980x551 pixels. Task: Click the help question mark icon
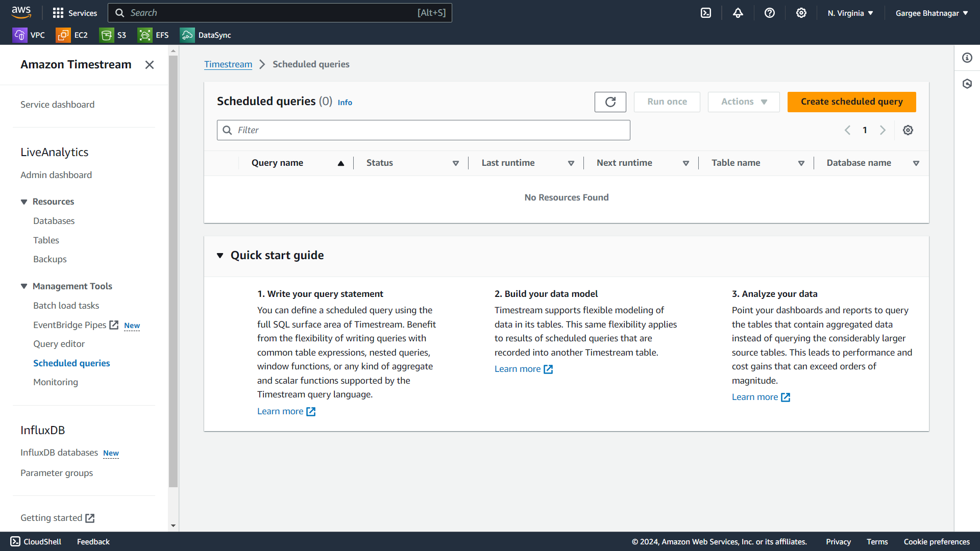coord(770,13)
